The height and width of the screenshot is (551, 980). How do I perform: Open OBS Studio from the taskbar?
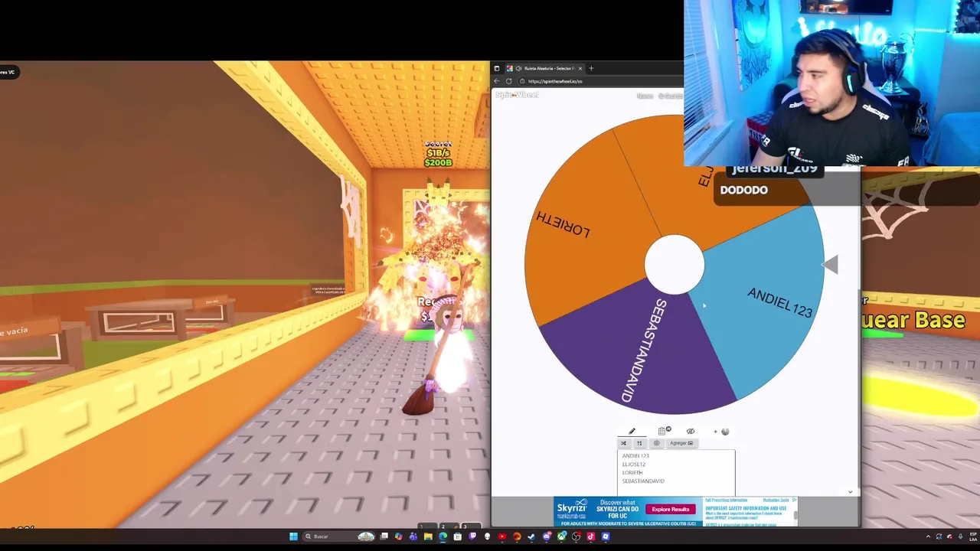tap(576, 536)
